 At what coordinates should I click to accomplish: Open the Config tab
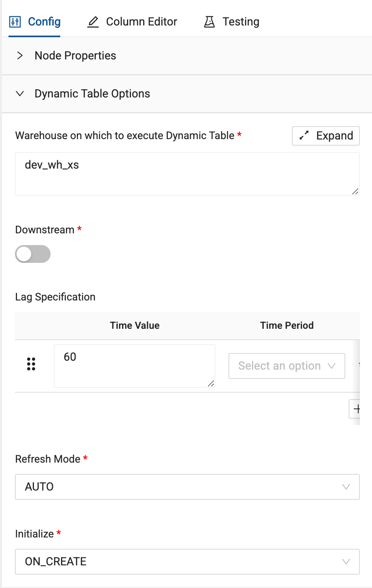coord(44,22)
